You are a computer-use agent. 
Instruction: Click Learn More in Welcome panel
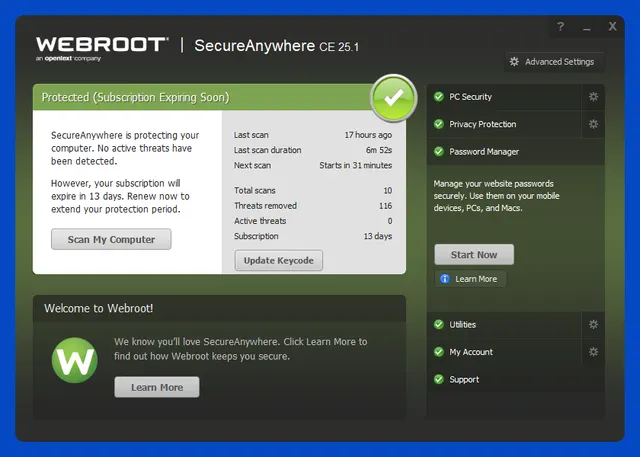157,387
